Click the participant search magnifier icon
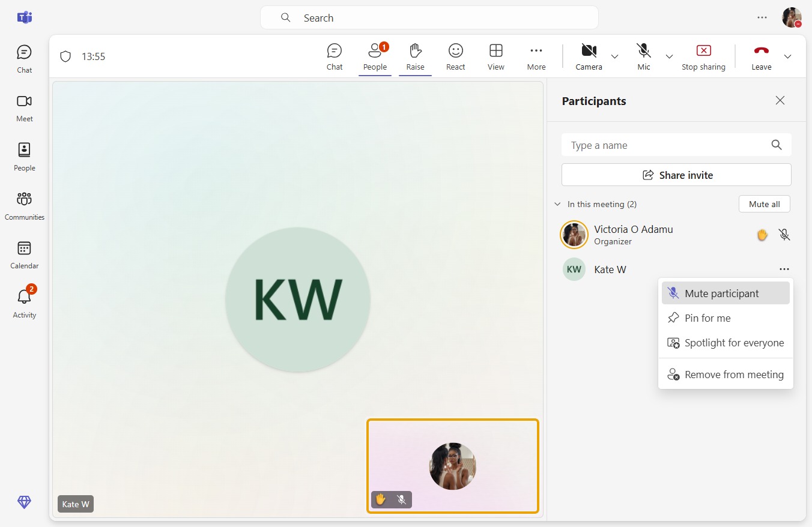The image size is (812, 527). click(x=777, y=145)
